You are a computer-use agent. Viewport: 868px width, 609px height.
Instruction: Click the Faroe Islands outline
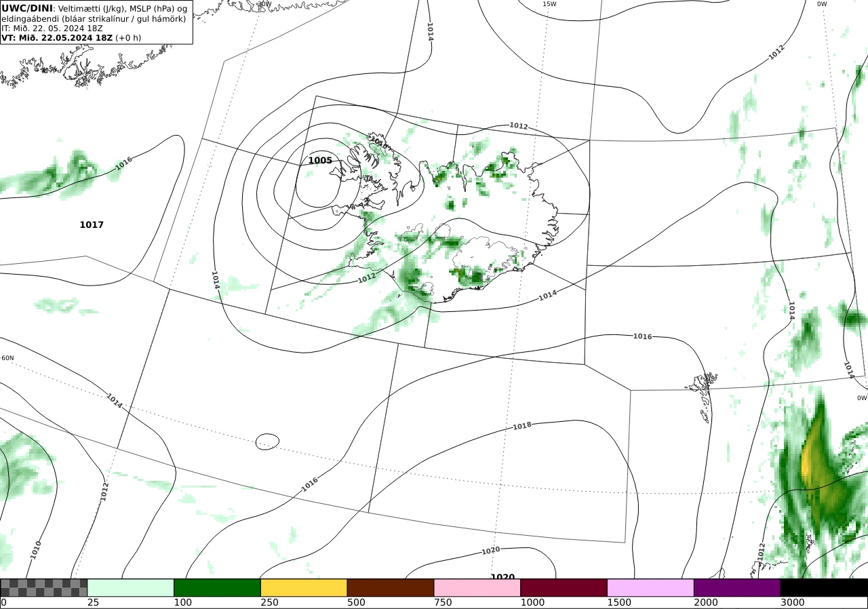[703, 397]
